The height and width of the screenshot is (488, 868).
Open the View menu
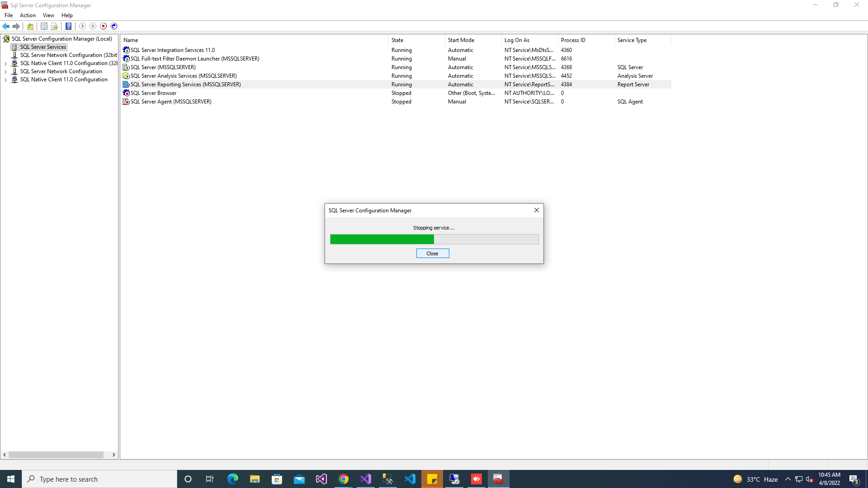48,15
